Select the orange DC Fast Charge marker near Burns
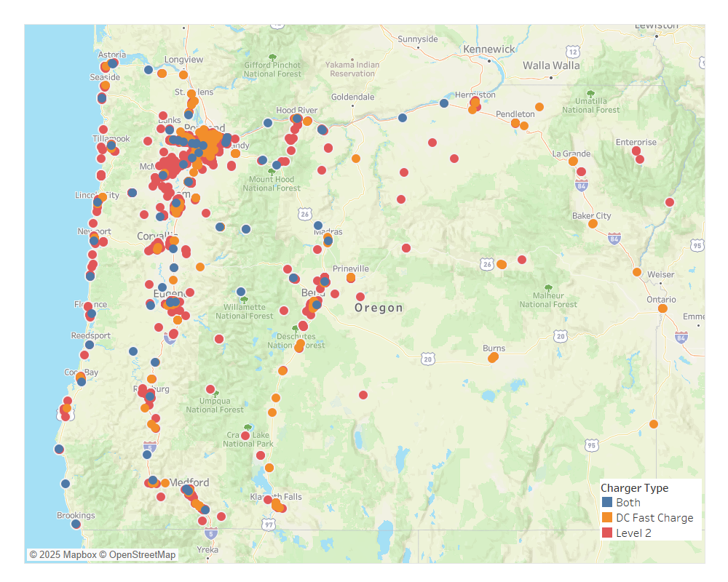The width and height of the screenshot is (728, 582). pos(493,358)
